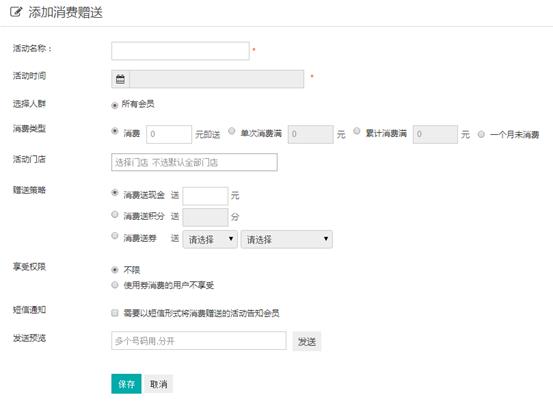Image resolution: width=553 pixels, height=406 pixels.
Task: Enable the SMS notification checkbox
Action: point(115,313)
